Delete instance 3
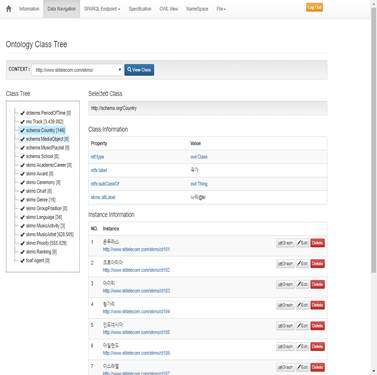The height and width of the screenshot is (375, 377). coord(317,284)
